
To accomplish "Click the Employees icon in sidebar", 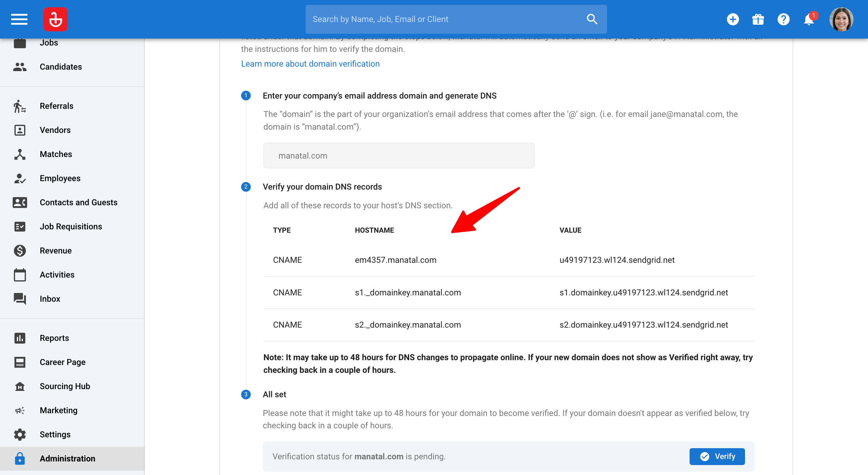I will 20,178.
